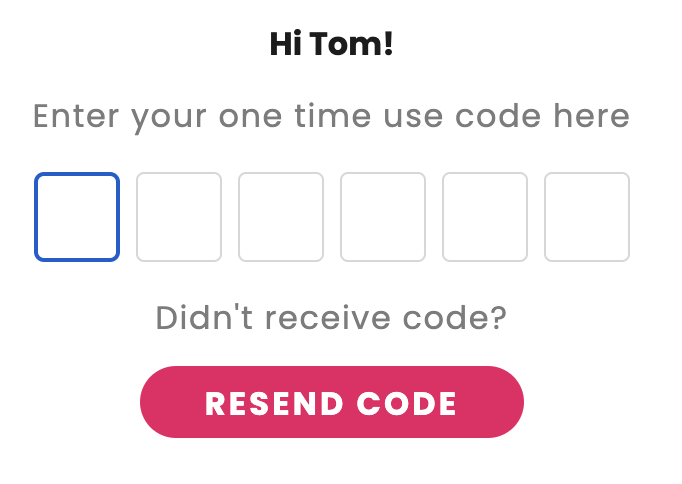Click the RESEND CODE button
682x484 pixels.
tap(332, 402)
